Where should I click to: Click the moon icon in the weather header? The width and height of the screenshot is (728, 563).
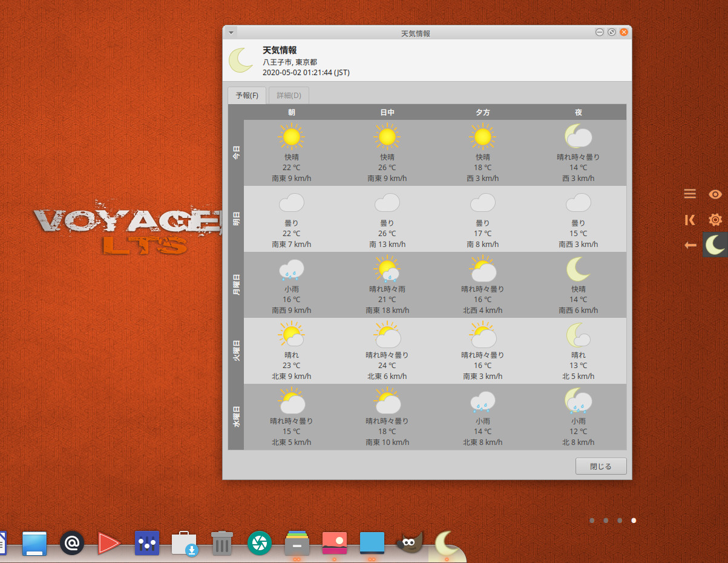(241, 60)
